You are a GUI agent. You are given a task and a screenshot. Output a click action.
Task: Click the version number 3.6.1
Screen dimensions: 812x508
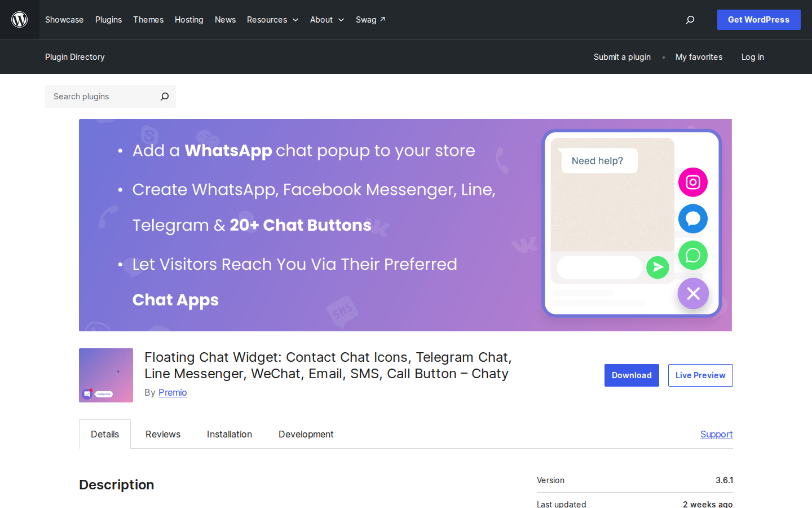coord(725,480)
